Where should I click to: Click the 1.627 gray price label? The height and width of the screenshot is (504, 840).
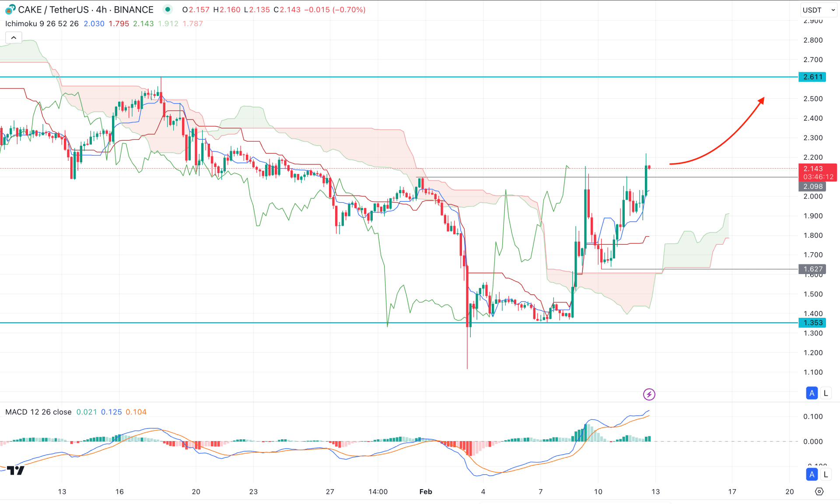coord(812,269)
